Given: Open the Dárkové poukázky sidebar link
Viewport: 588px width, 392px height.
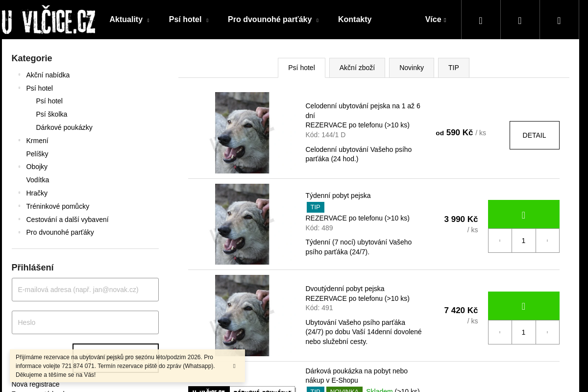Looking at the screenshot, I should click(64, 127).
